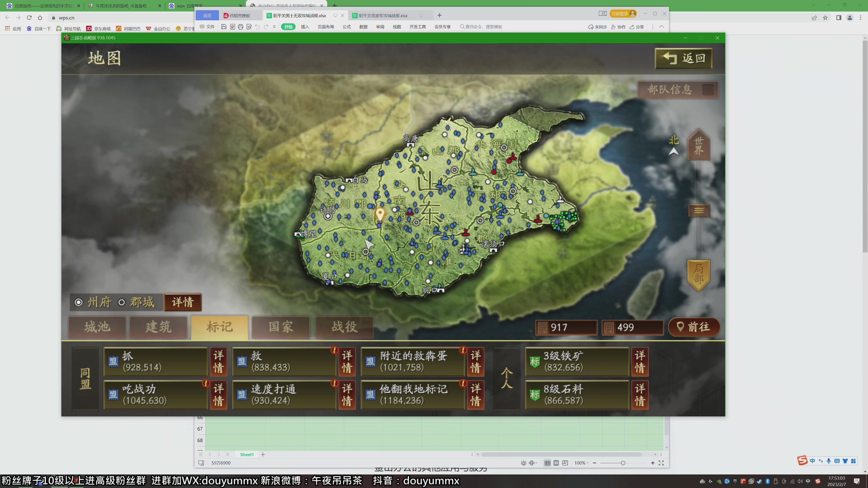Switch to the 城池 tab

point(97,327)
